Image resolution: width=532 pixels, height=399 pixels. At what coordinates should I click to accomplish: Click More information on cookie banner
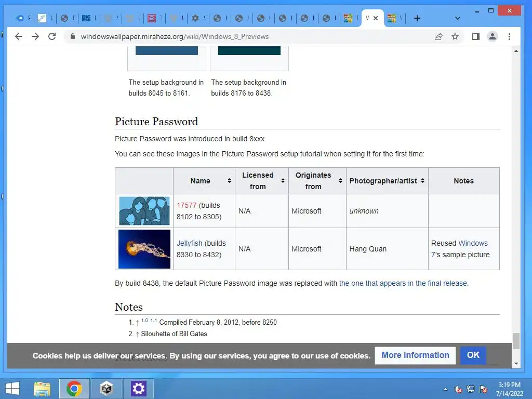tap(415, 355)
